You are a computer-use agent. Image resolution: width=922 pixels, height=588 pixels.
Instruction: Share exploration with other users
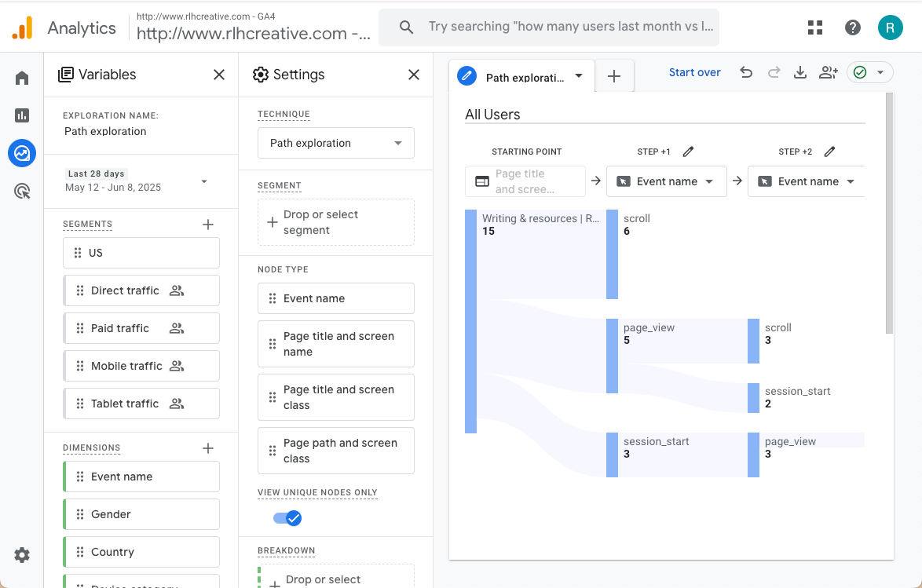click(x=828, y=72)
